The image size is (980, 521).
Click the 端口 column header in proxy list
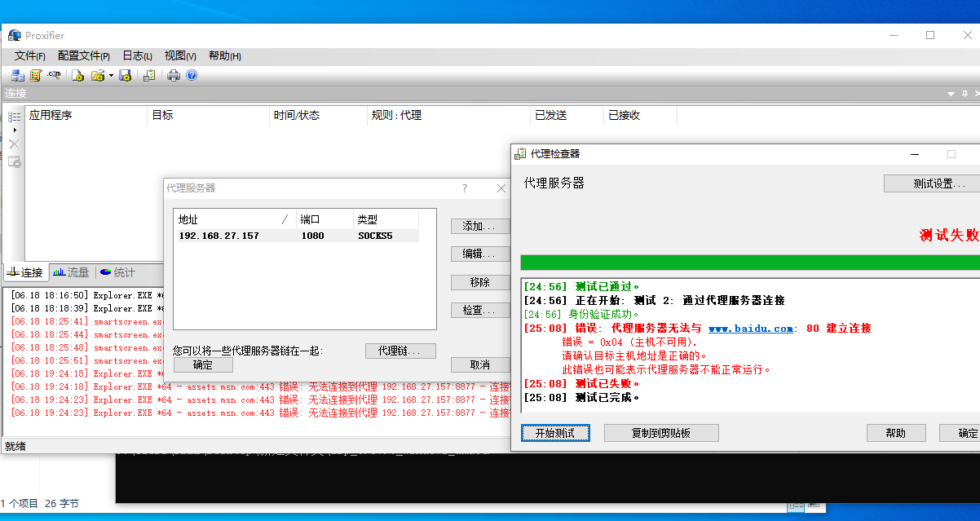[x=324, y=219]
